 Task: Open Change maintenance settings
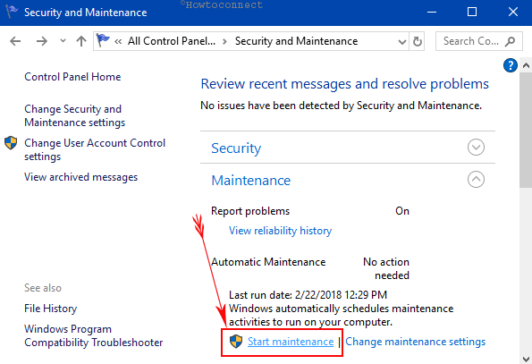pos(415,342)
